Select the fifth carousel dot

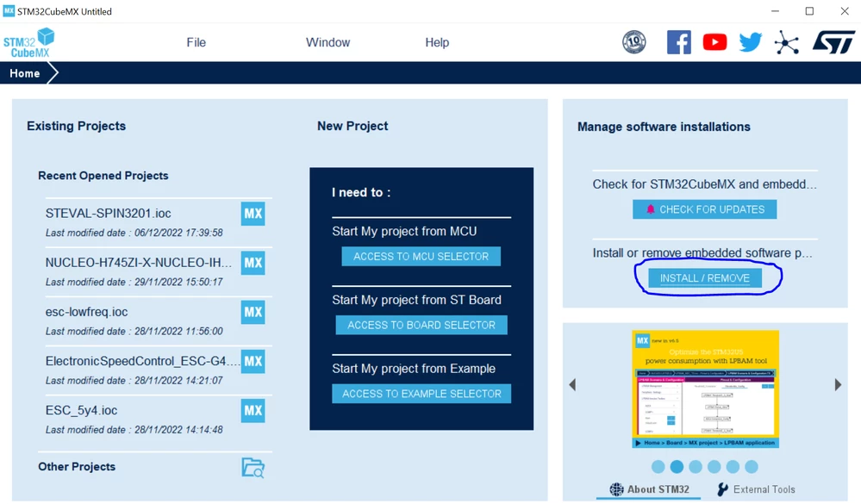pyautogui.click(x=733, y=467)
